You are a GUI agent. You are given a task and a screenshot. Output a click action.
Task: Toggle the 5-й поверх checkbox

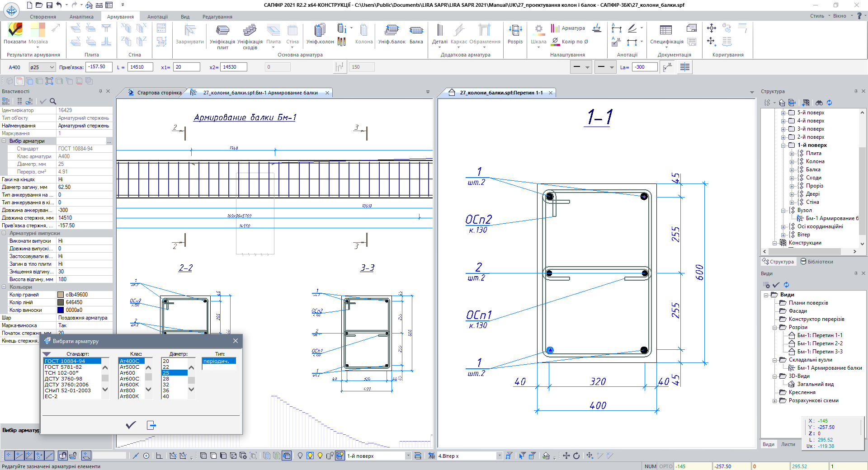coord(792,113)
